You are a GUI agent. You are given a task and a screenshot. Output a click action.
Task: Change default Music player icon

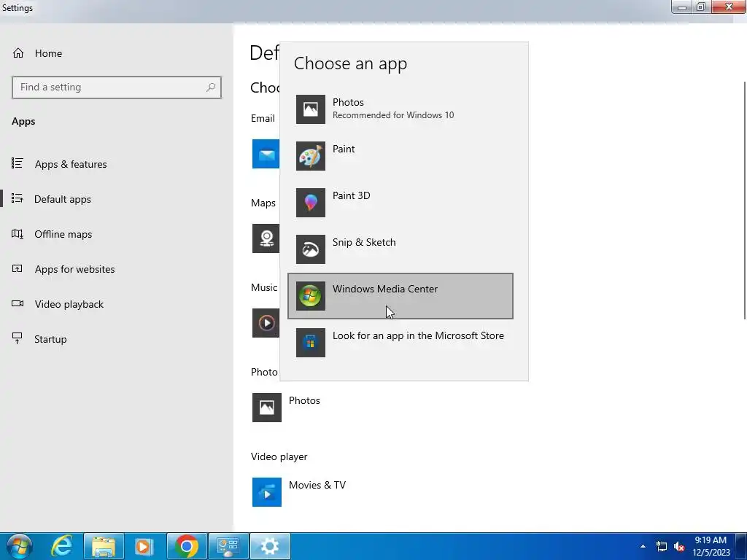click(x=266, y=323)
